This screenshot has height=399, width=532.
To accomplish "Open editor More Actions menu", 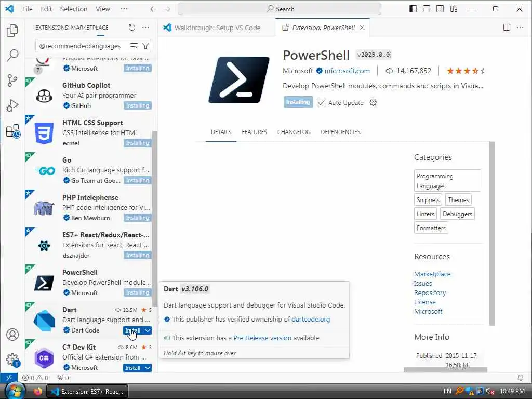I will pos(520,28).
